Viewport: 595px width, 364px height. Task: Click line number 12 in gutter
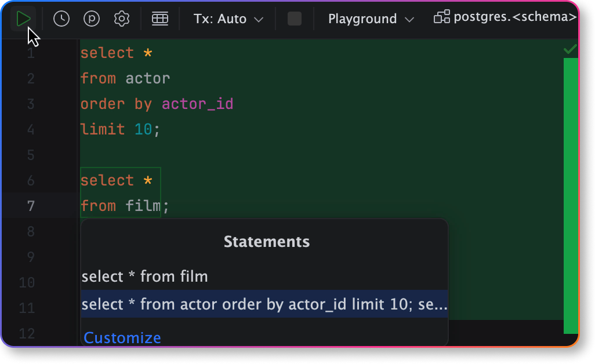tap(27, 334)
